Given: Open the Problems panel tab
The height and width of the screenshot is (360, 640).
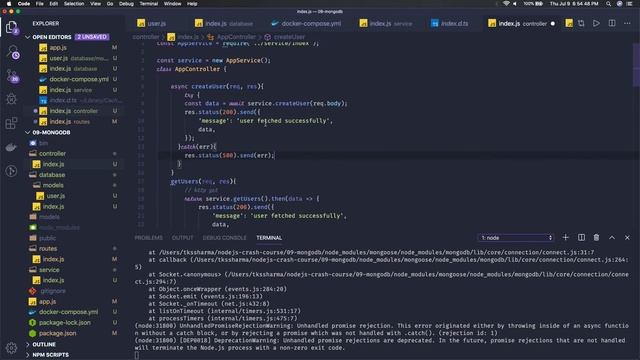Looking at the screenshot, I should [x=149, y=238].
